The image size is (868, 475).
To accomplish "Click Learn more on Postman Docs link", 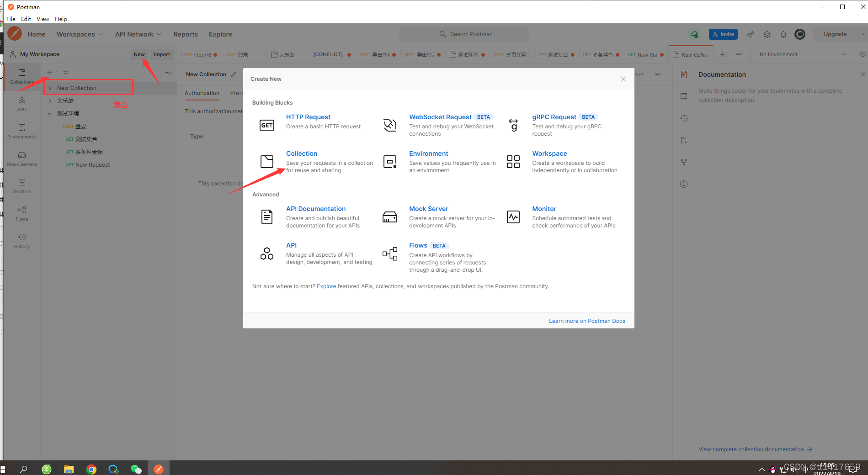I will coord(587,321).
